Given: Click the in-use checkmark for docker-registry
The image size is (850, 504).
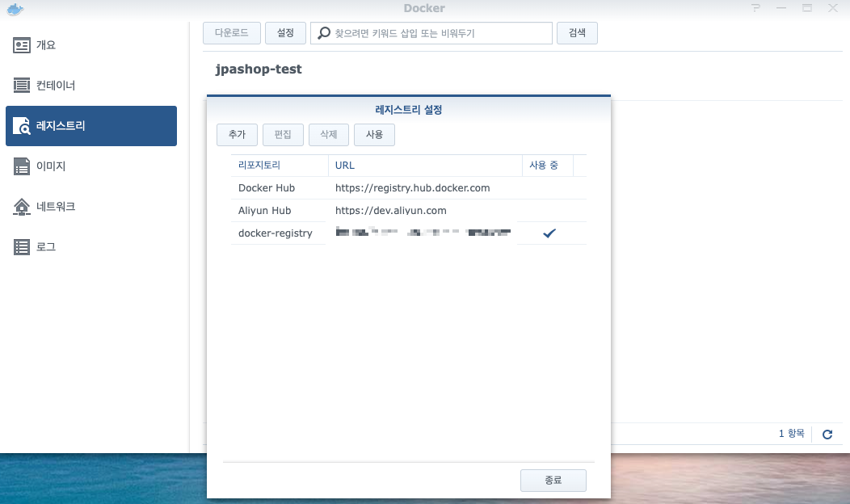Looking at the screenshot, I should 549,233.
